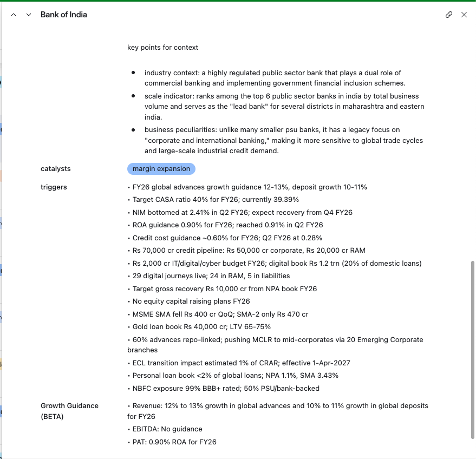Click the EBITDA: No guidance line
476x459 pixels.
pos(167,429)
